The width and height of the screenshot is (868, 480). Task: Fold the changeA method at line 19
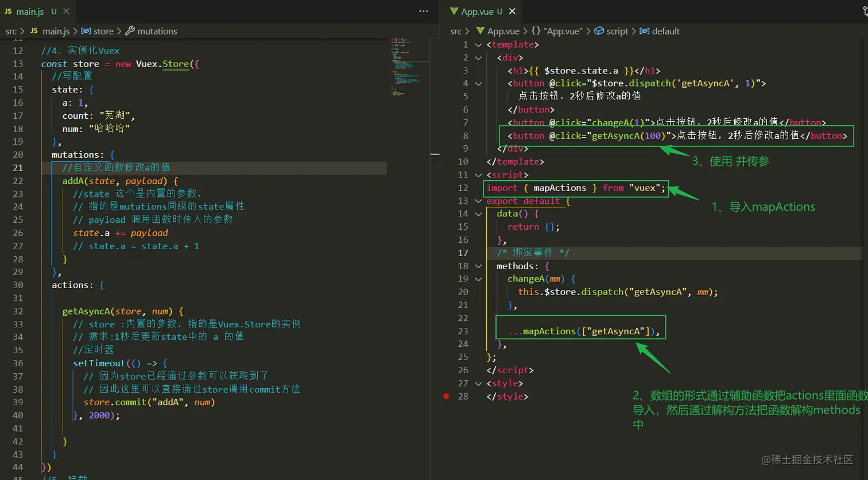point(478,278)
